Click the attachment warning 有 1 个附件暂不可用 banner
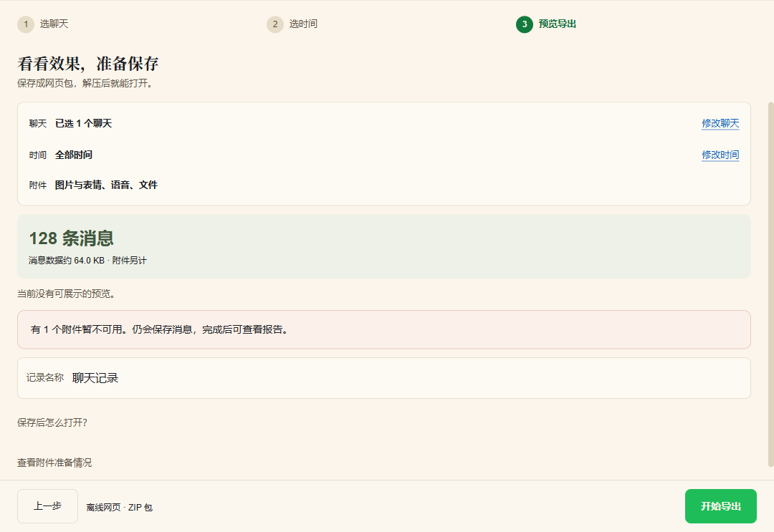The image size is (774, 532). pos(384,329)
